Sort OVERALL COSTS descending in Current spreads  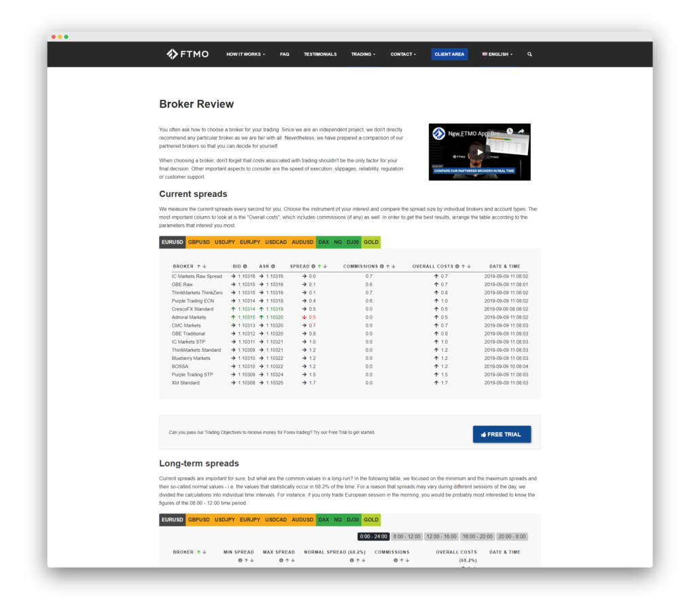pos(469,266)
